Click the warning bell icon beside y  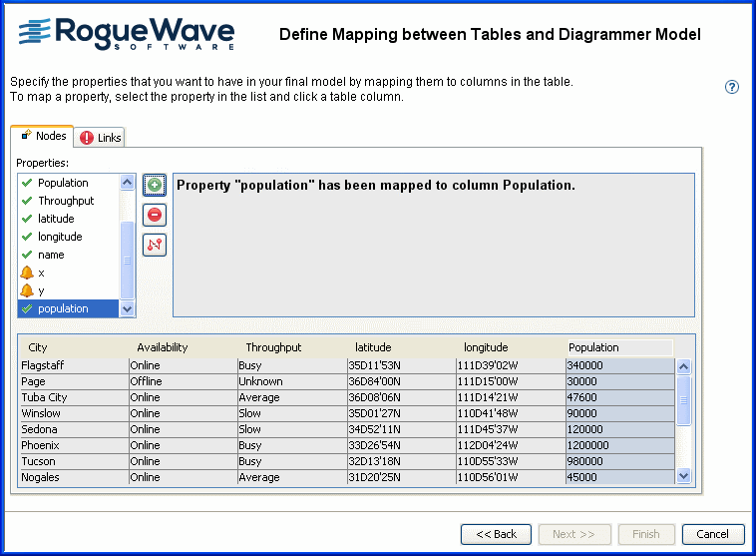click(x=27, y=290)
